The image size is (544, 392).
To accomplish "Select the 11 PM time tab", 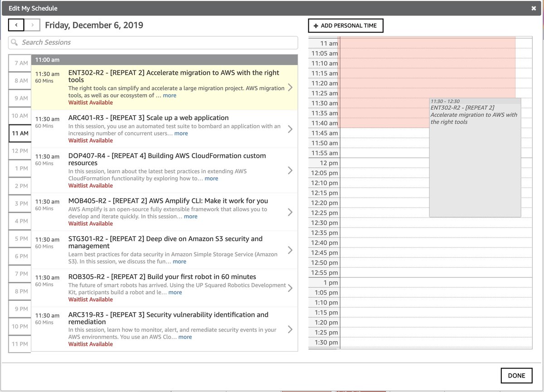I will 20,344.
